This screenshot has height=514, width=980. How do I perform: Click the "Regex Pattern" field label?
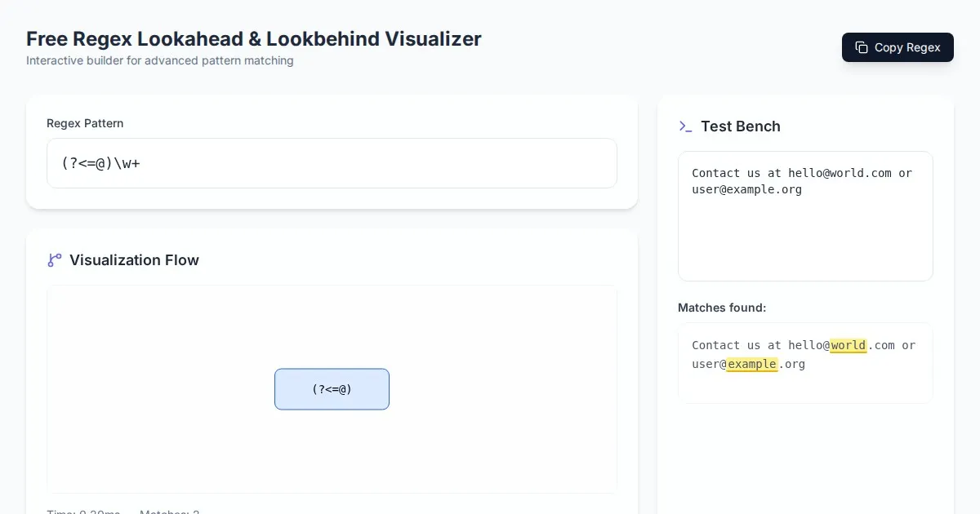point(85,123)
